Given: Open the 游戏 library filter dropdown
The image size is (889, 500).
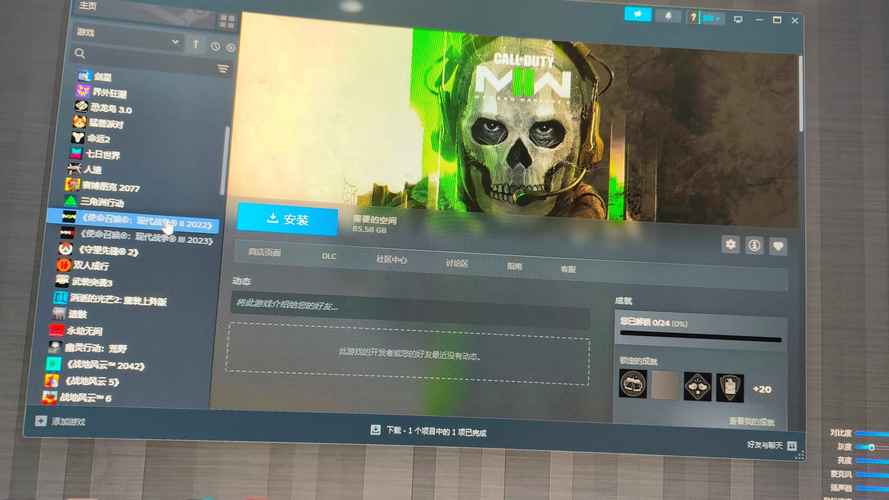Looking at the screenshot, I should [128, 36].
